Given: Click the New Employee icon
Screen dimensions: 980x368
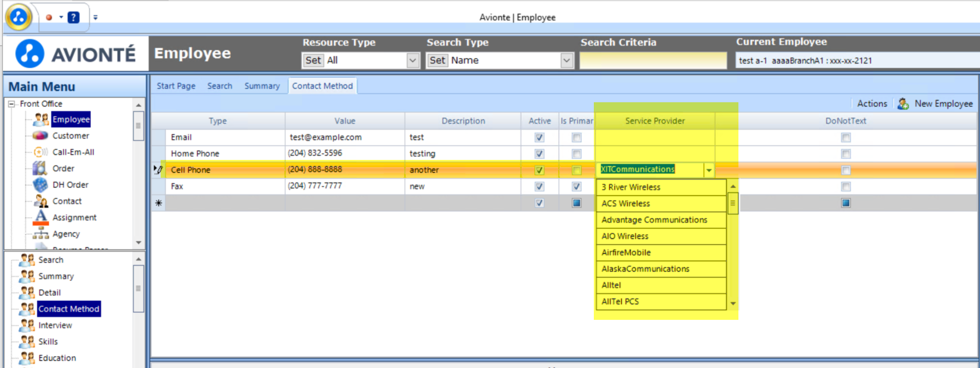Looking at the screenshot, I should pyautogui.click(x=903, y=103).
